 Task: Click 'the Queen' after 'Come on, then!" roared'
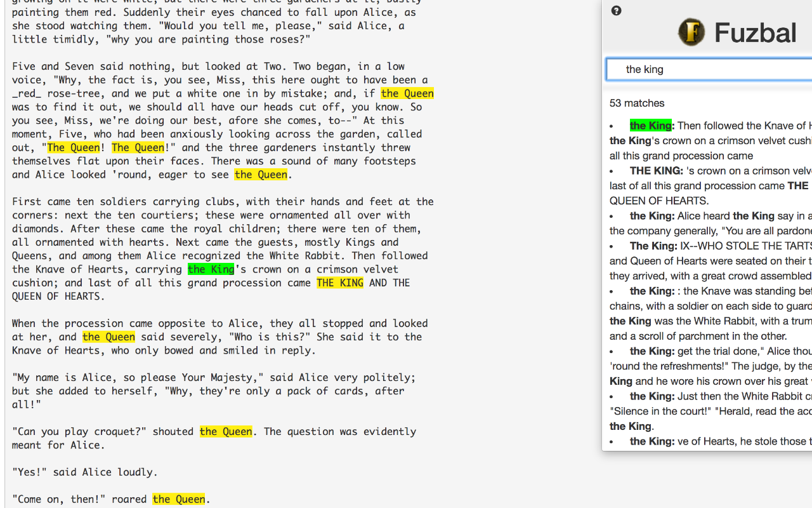179,499
